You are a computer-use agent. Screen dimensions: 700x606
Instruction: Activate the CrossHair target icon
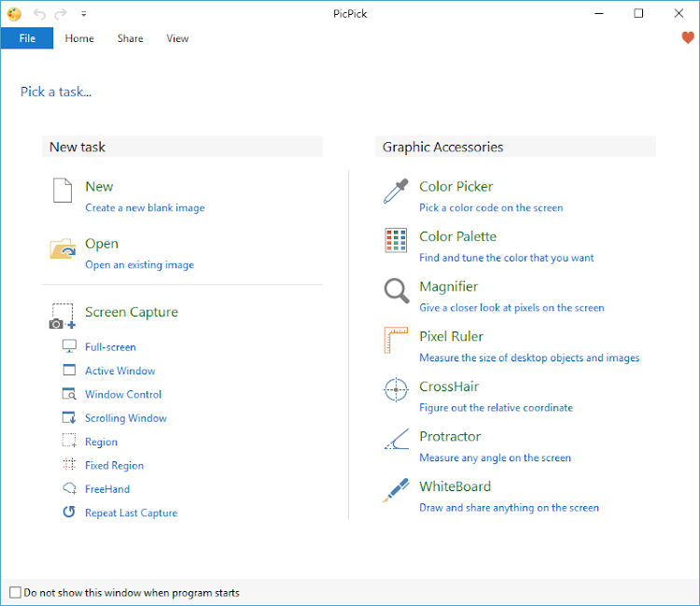396,390
